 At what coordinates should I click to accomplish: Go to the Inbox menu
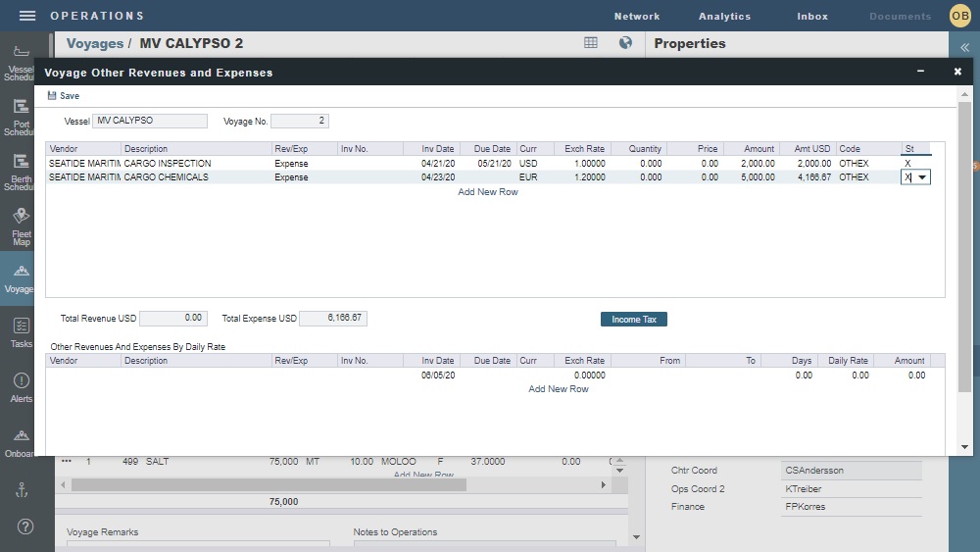pyautogui.click(x=812, y=17)
